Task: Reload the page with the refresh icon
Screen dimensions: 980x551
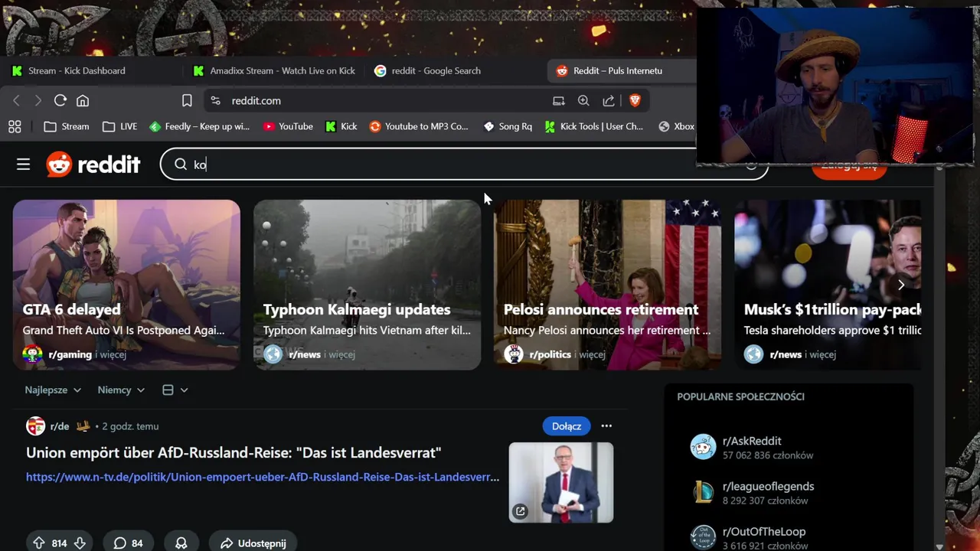Action: [60, 100]
